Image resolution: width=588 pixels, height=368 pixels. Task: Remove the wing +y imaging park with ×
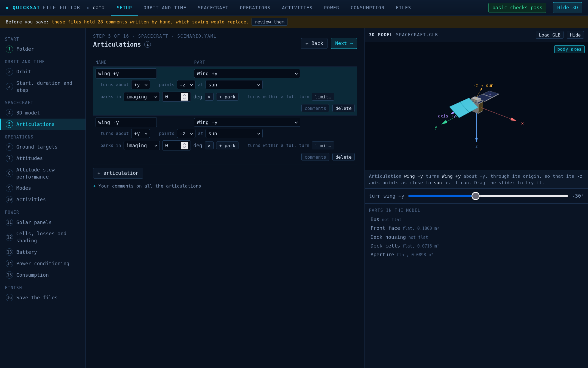click(209, 97)
